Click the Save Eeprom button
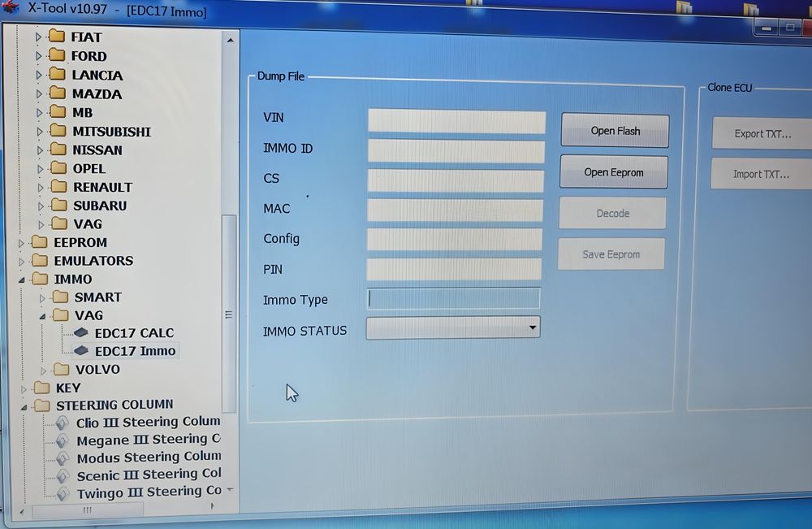The image size is (812, 529). pyautogui.click(x=611, y=254)
